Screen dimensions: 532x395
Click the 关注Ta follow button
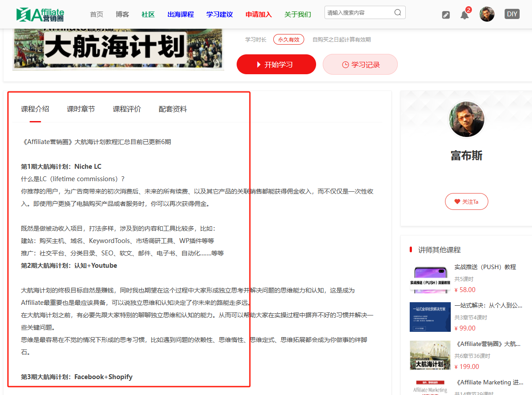click(467, 201)
